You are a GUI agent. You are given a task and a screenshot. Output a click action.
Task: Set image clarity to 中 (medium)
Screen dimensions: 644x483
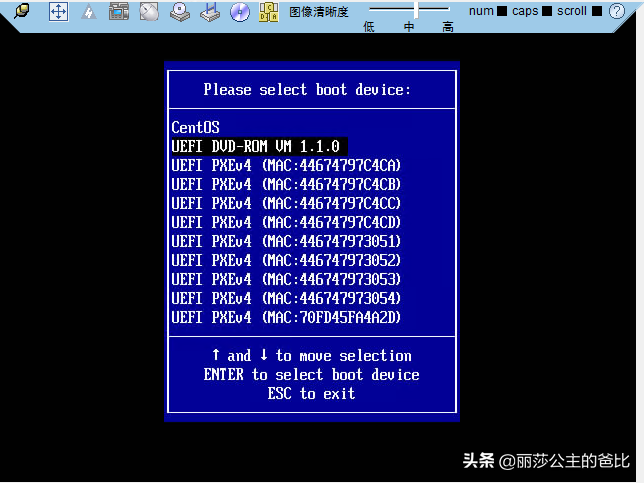click(x=409, y=27)
